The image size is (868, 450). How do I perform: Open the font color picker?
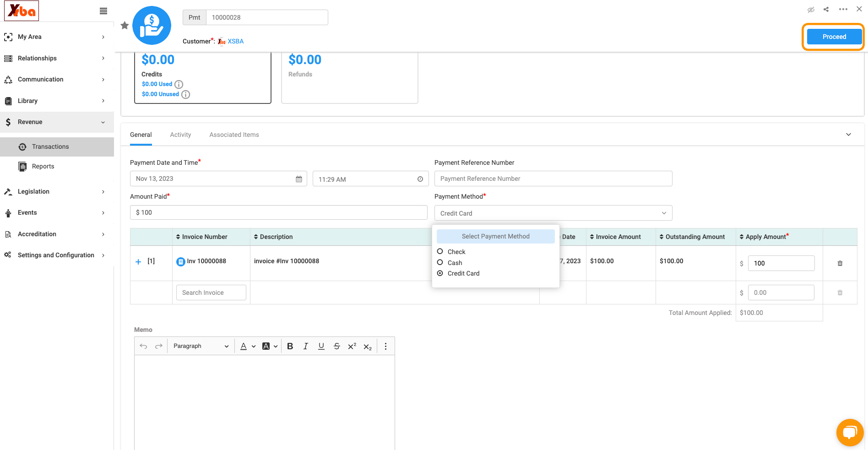[247, 346]
